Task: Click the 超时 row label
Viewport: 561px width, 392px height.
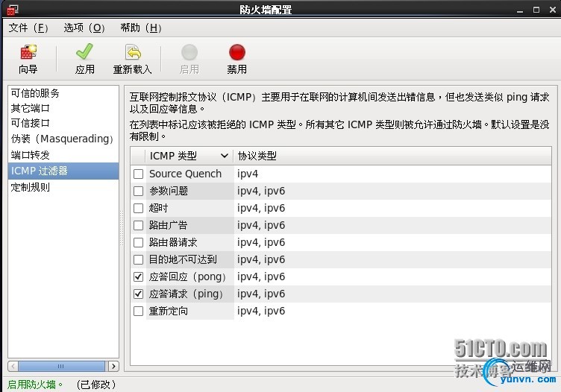Action: [158, 208]
